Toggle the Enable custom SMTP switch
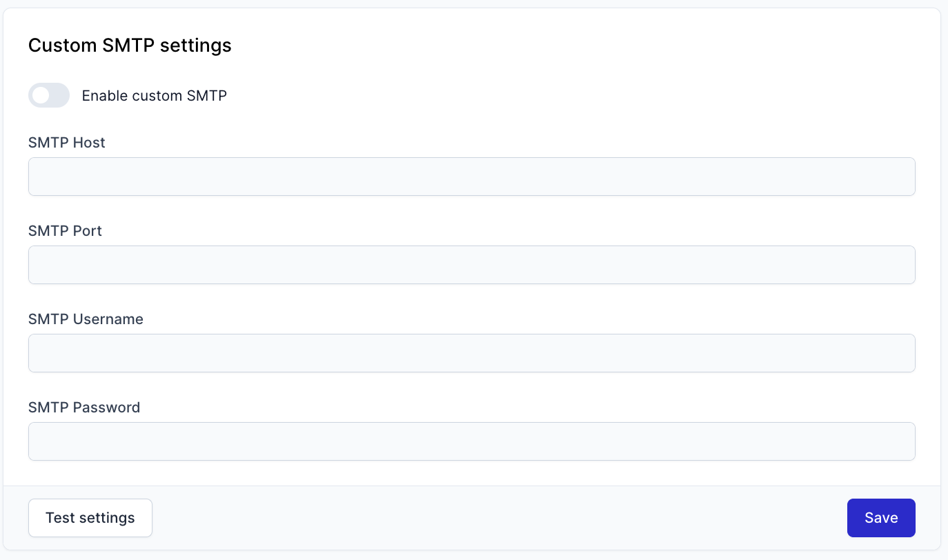Screen dimensions: 948x560 (49, 95)
